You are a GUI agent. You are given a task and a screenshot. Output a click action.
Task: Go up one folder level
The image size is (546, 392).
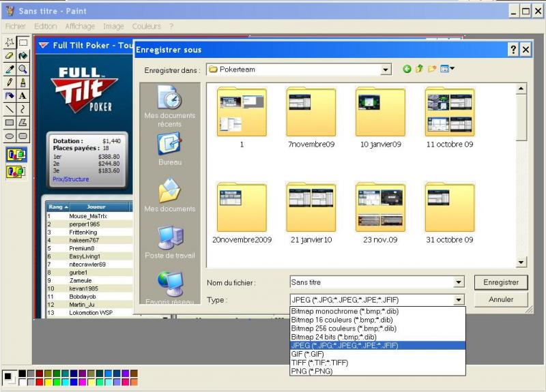(420, 69)
